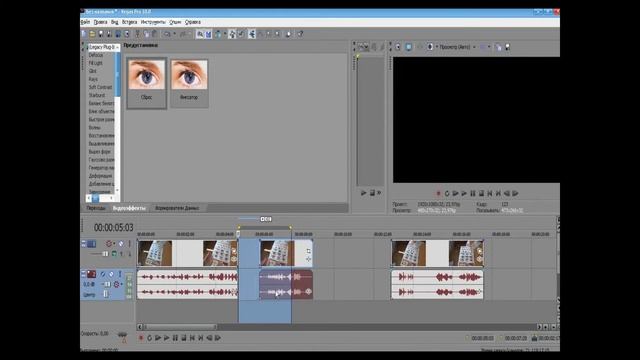Click Record button in timeline transport

coord(141,338)
